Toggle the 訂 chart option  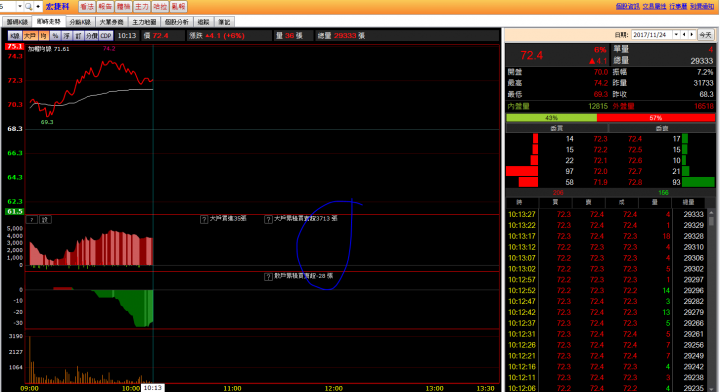tap(78, 36)
